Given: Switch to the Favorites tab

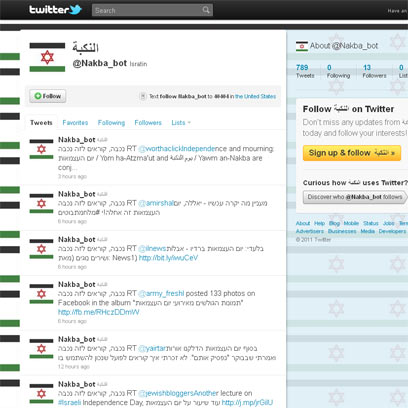Looking at the screenshot, I should pos(75,123).
